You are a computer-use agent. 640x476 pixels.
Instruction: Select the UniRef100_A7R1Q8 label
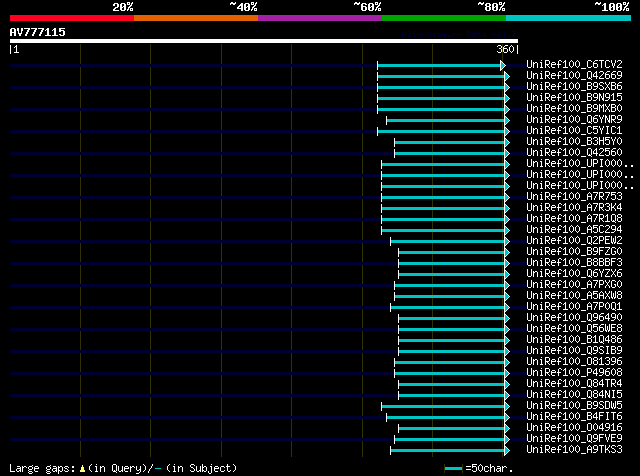pyautogui.click(x=574, y=219)
